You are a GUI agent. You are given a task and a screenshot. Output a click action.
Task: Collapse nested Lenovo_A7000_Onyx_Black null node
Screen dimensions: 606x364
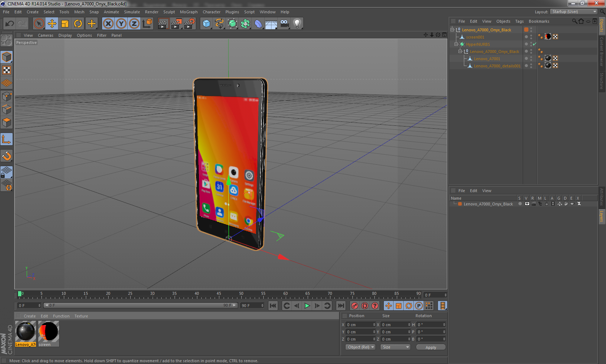(460, 51)
